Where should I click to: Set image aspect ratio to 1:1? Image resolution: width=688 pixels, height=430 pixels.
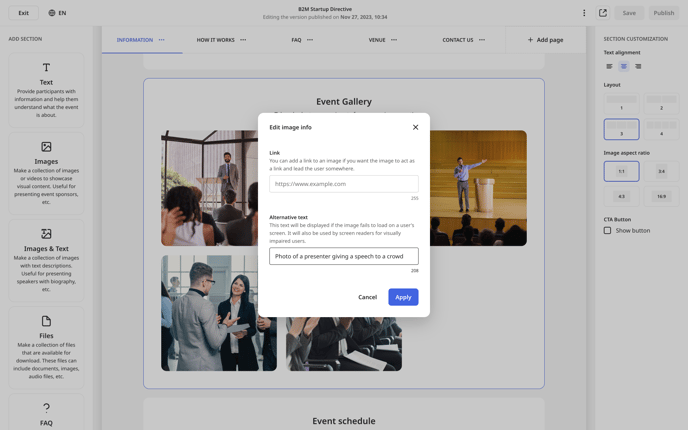621,171
